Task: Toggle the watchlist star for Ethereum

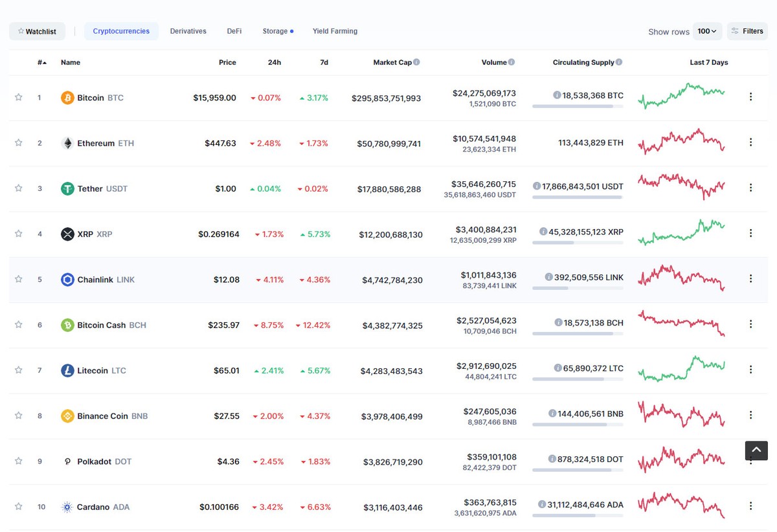Action: (x=18, y=143)
